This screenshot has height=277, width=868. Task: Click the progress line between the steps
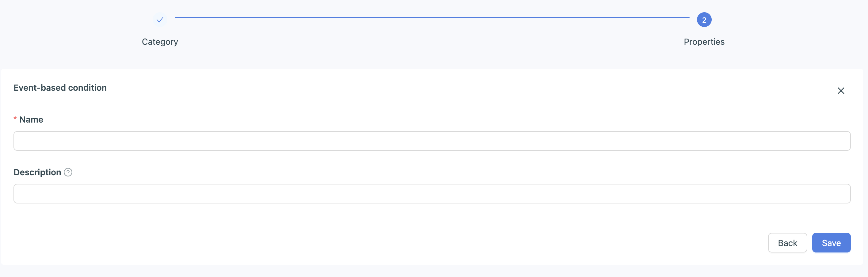(x=432, y=17)
